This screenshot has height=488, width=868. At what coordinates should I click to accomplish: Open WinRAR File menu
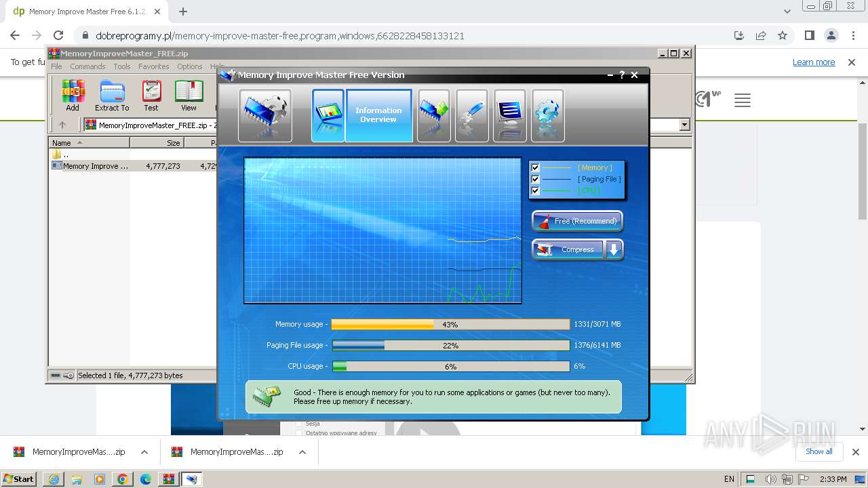coord(56,66)
